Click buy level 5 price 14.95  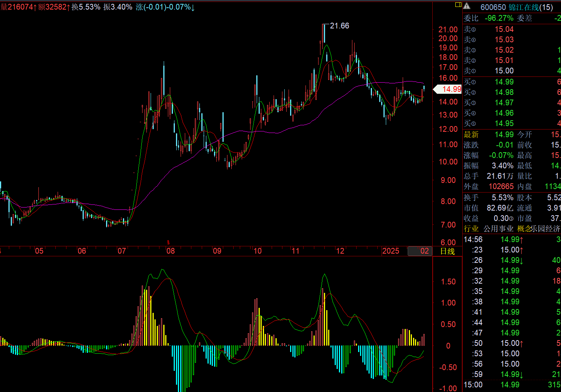coord(504,123)
